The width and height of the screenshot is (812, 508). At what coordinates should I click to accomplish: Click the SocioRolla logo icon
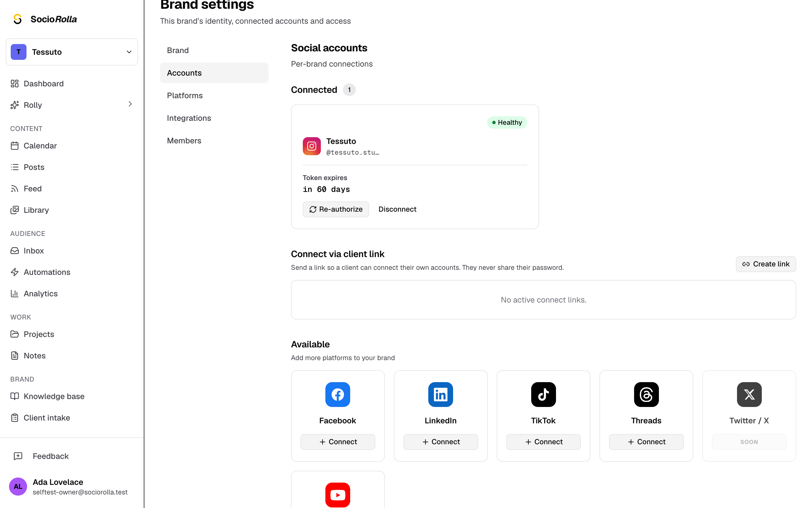coord(17,19)
